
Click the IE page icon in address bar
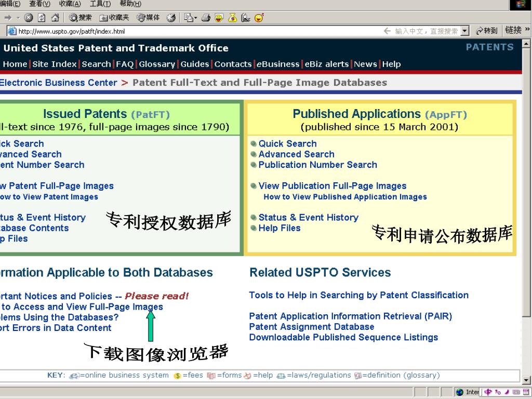[x=12, y=31]
